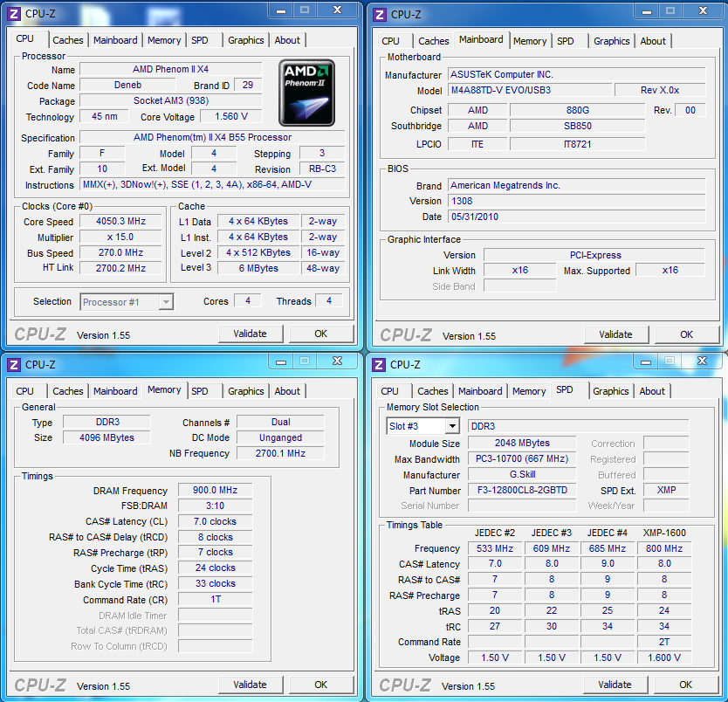Click specification AMD Phenom(tm) II X4 B55 Processor
728x702 pixels.
[x=213, y=137]
